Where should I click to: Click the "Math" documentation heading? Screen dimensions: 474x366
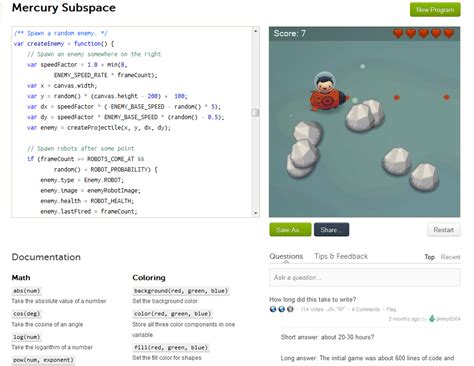21,278
